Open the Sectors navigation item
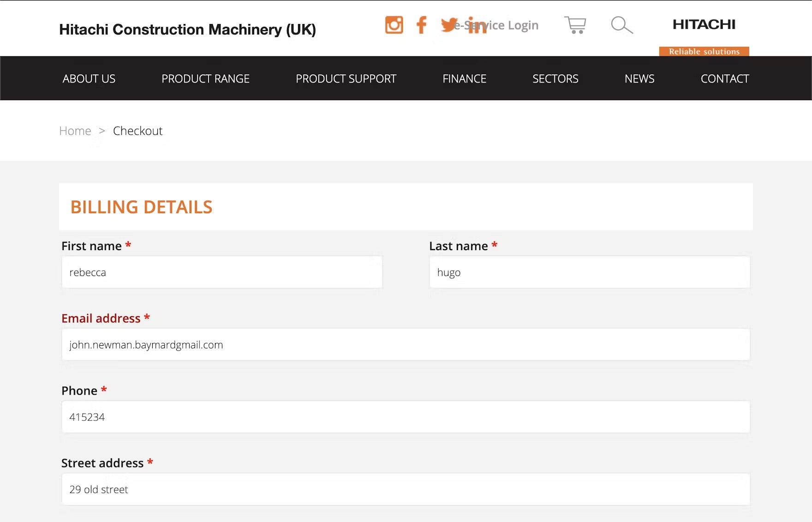 pos(555,79)
